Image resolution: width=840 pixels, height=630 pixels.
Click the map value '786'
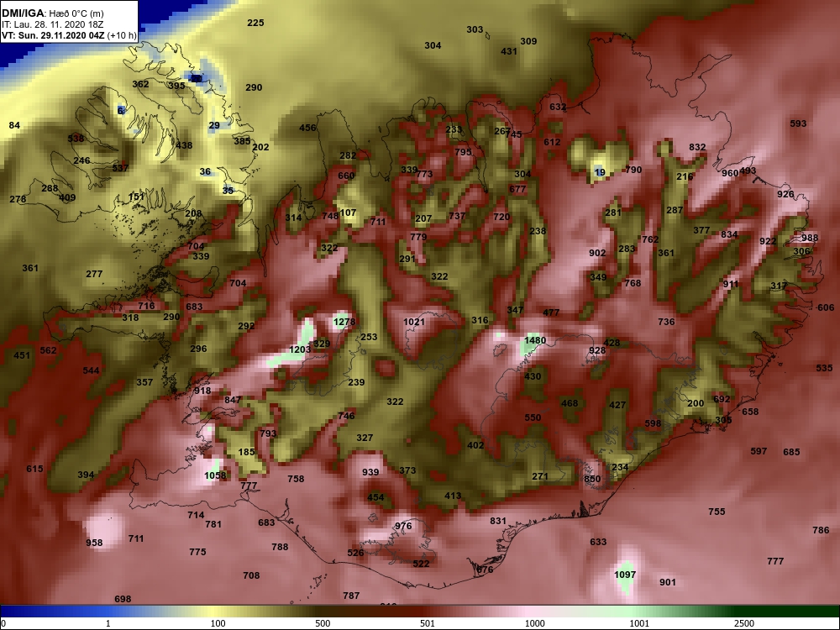pos(821,530)
